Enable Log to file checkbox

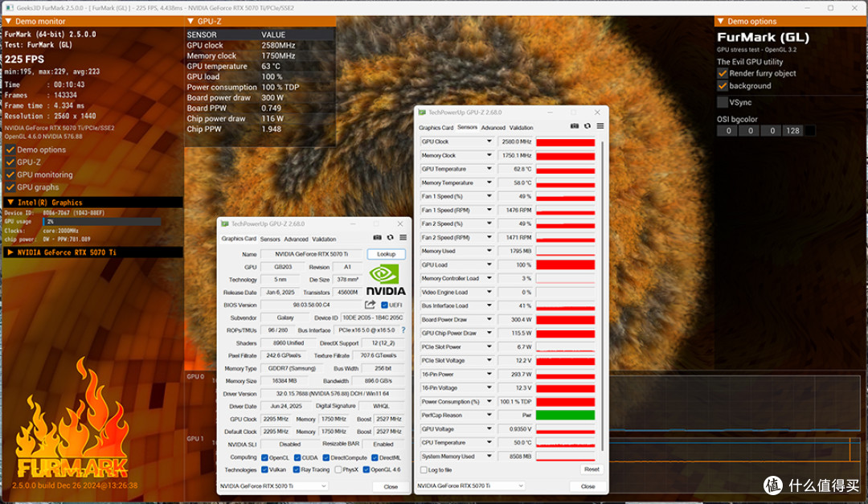(x=424, y=470)
